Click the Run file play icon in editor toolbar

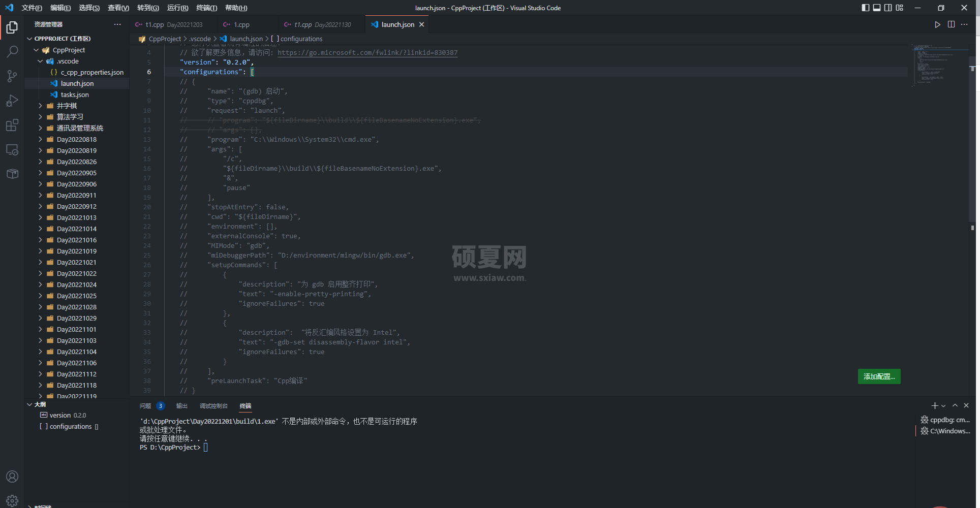937,24
